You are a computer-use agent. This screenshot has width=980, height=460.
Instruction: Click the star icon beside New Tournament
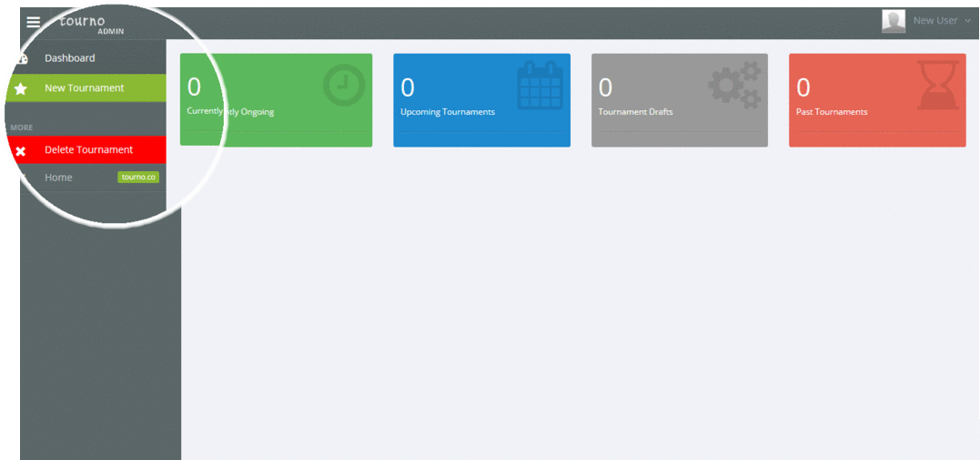point(20,88)
